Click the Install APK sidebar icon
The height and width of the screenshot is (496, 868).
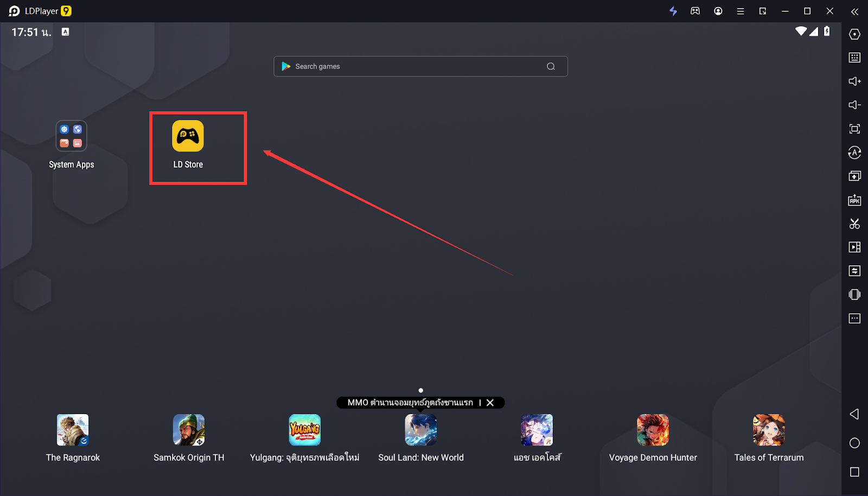point(854,200)
